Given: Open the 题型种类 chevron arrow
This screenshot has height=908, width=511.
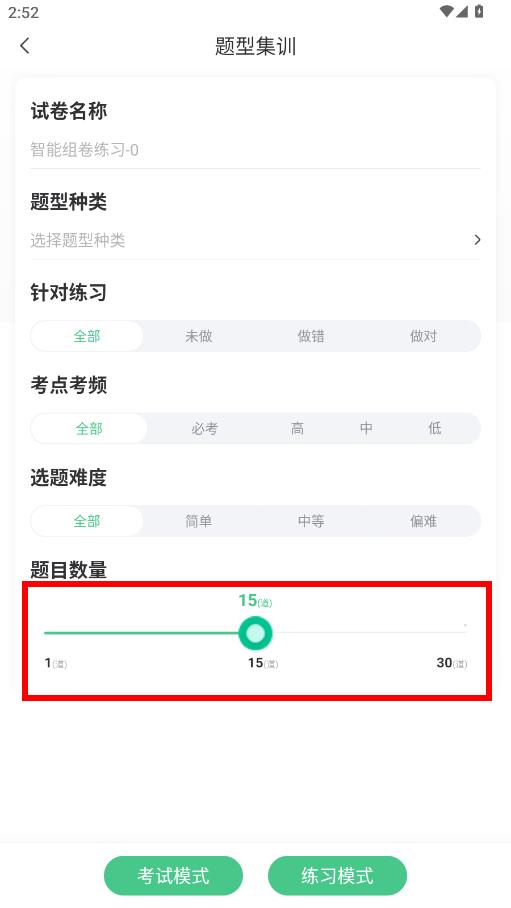Looking at the screenshot, I should point(477,240).
